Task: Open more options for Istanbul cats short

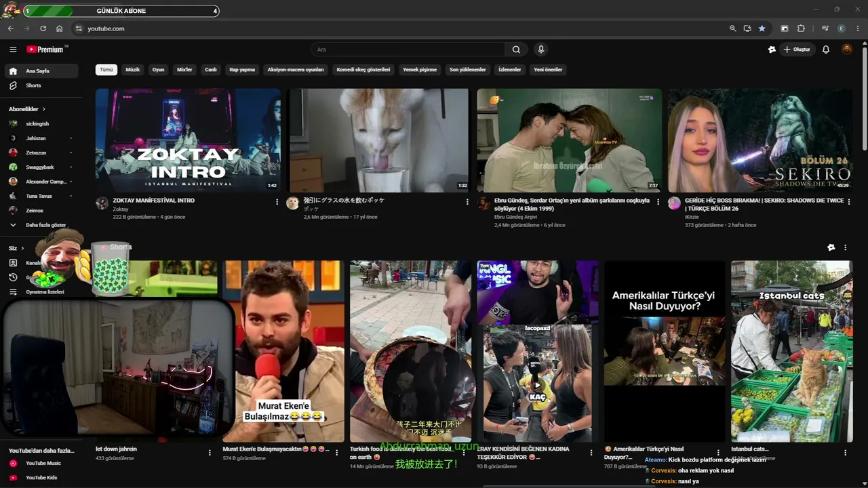Action: click(x=845, y=453)
